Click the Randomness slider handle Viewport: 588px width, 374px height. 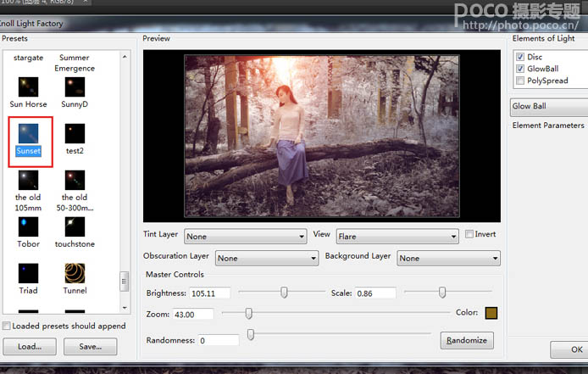pos(251,334)
